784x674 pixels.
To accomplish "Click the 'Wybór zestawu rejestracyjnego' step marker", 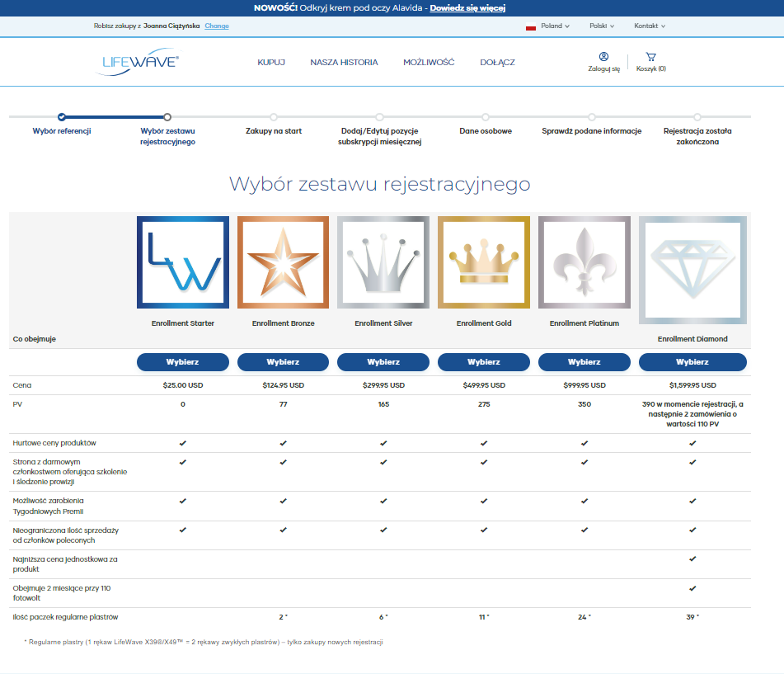I will (x=167, y=117).
